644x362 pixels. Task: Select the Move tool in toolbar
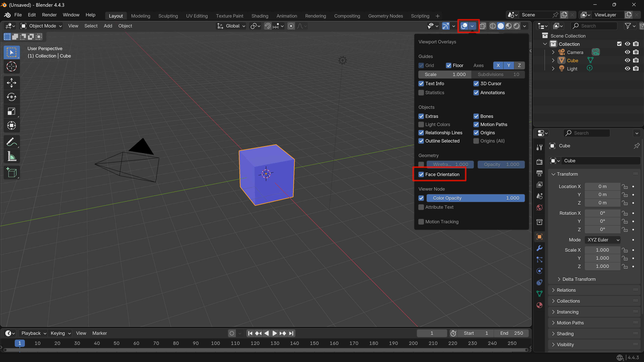pyautogui.click(x=12, y=83)
